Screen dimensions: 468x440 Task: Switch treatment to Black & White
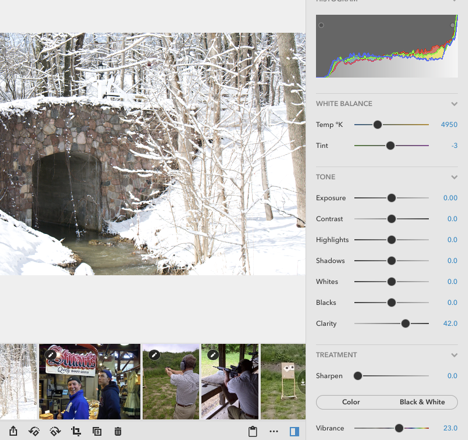(x=422, y=402)
